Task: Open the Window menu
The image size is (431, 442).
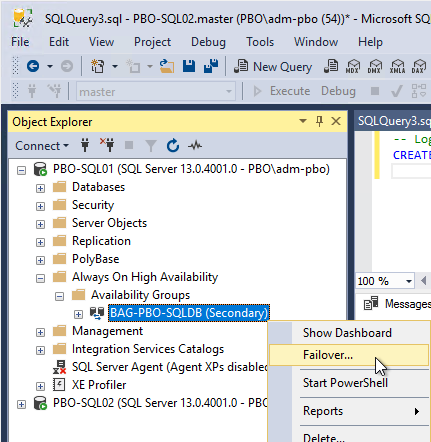Action: [x=316, y=42]
